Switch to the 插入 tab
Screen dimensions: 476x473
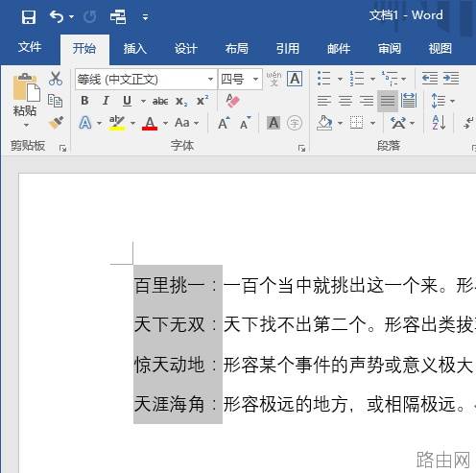point(135,49)
